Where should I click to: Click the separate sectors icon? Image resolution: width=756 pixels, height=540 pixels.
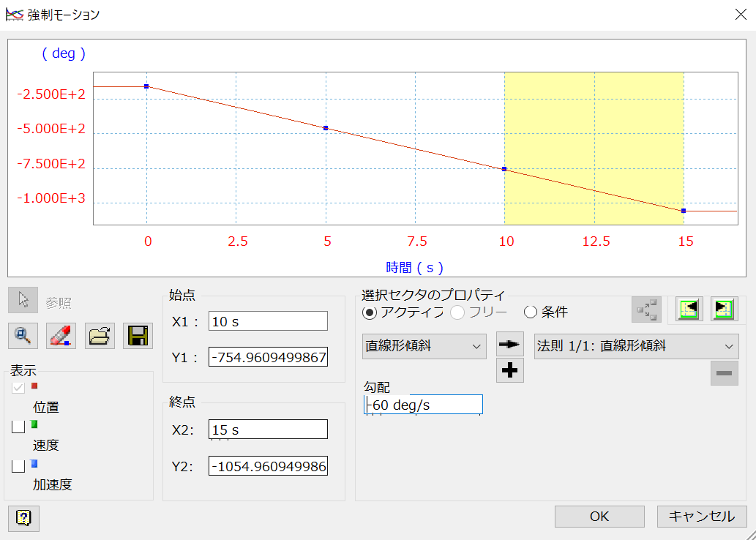pos(646,309)
